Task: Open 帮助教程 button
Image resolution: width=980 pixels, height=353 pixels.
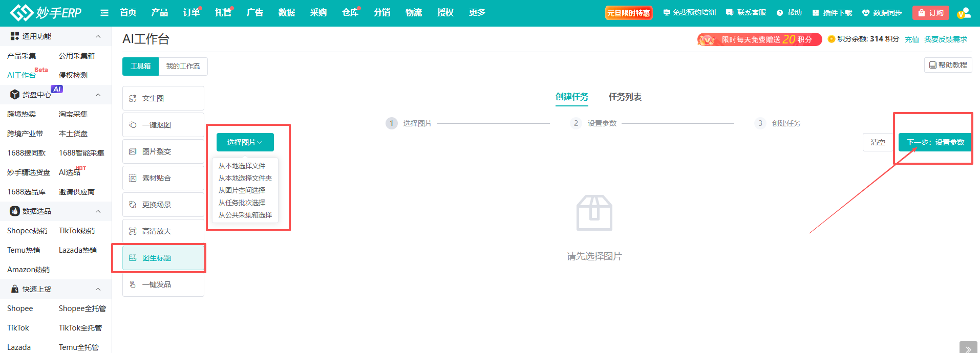Action: tap(948, 65)
